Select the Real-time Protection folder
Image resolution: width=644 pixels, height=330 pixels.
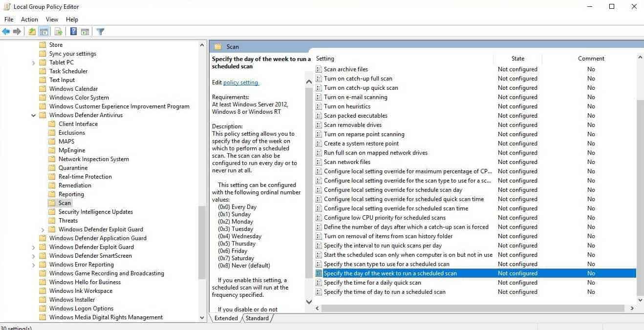pos(85,177)
